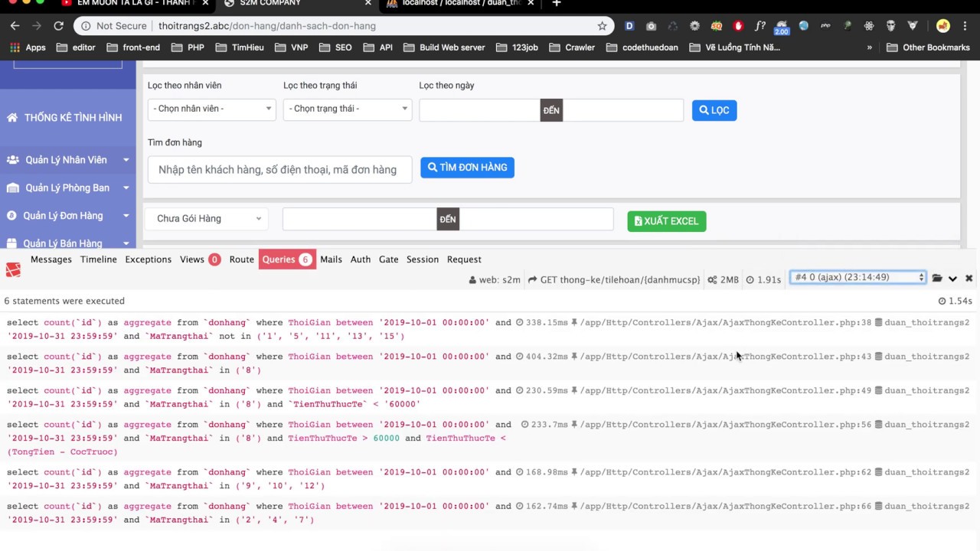Click the blue D extension icon
Screen dimensions: 980x551
(629, 26)
